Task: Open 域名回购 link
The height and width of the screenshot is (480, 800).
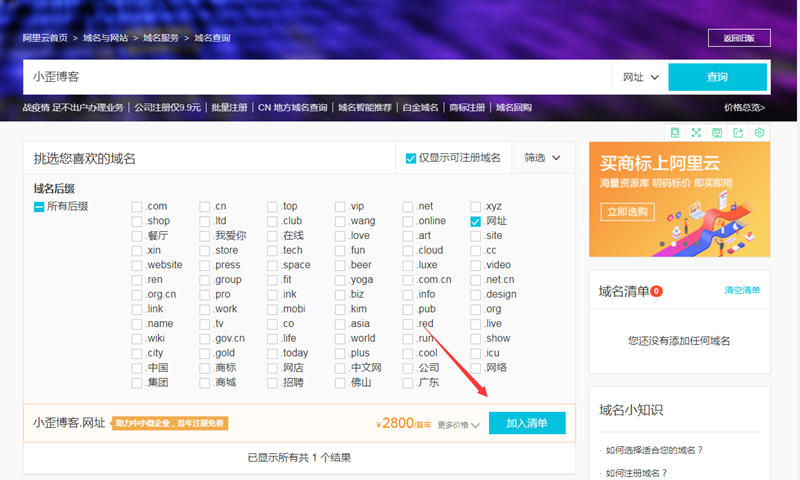Action: [x=514, y=108]
